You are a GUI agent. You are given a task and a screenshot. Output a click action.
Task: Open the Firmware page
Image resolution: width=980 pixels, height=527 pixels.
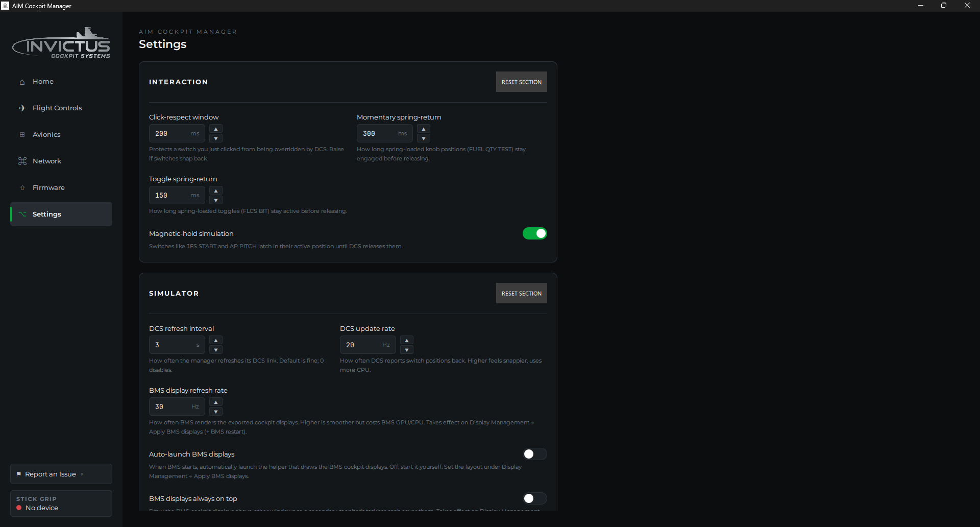click(x=61, y=188)
